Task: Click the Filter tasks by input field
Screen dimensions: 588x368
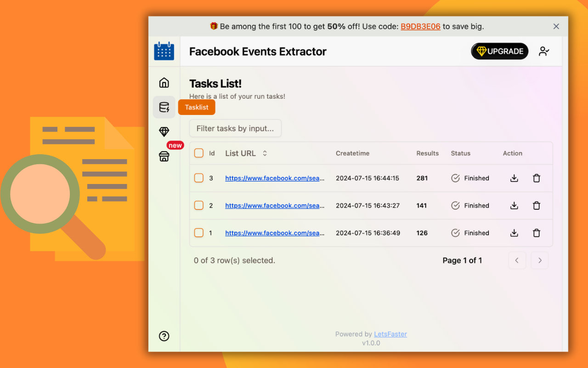Action: 235,128
